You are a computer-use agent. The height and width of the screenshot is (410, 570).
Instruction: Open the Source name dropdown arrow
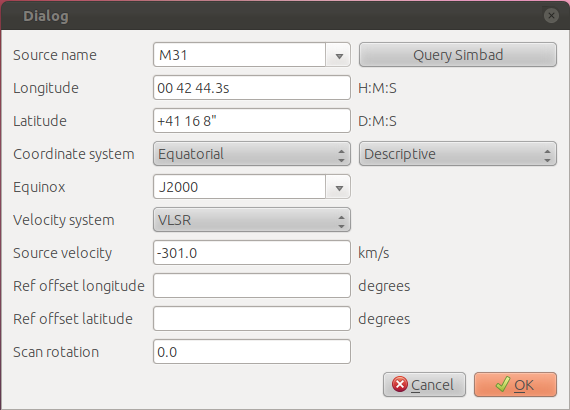coord(339,55)
